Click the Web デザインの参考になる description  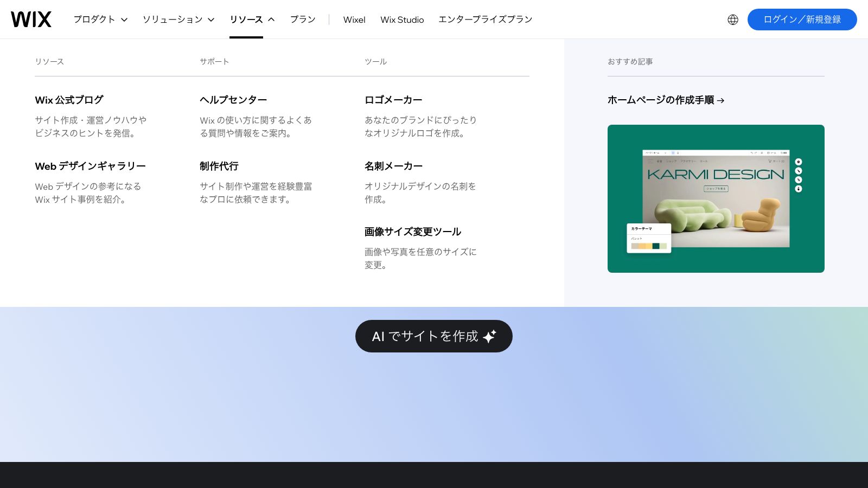[x=88, y=192]
